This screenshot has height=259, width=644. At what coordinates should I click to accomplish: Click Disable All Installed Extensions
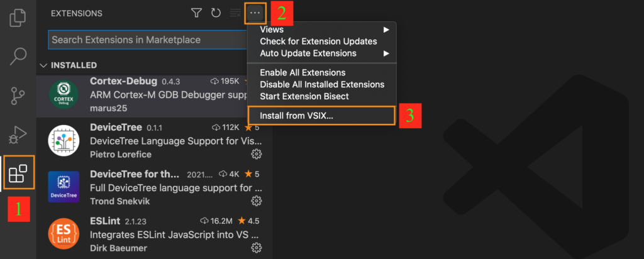pos(322,84)
